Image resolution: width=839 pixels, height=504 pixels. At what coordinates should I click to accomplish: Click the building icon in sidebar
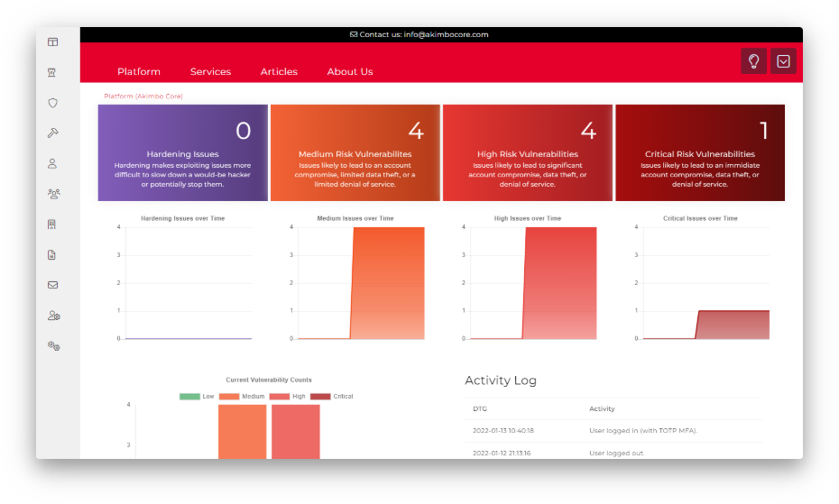52,225
